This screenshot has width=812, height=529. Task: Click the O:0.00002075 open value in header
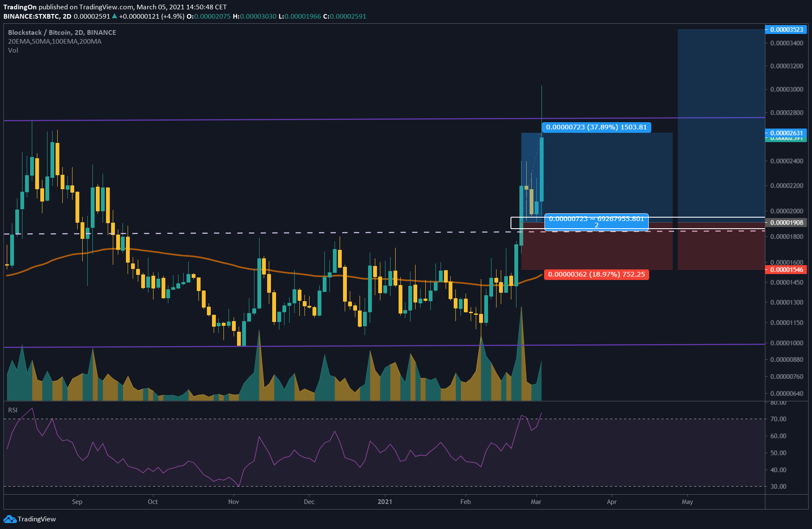point(209,16)
